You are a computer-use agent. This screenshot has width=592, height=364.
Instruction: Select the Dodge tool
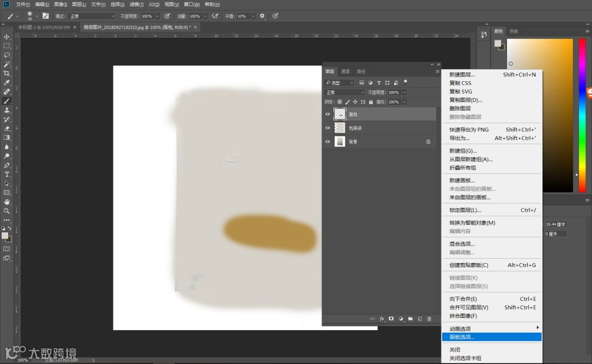click(7, 156)
